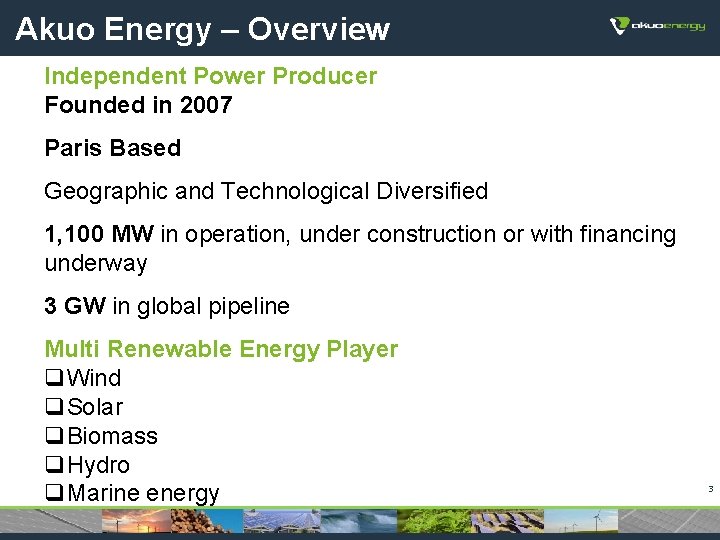Click the word 'Wind' in the list
This screenshot has height=540, width=720.
[94, 378]
